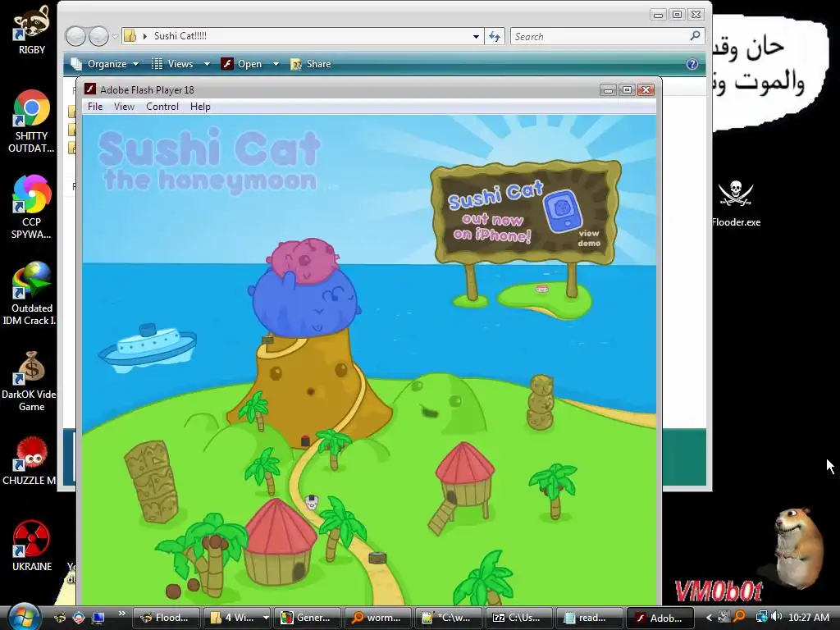This screenshot has width=840, height=630.
Task: Click the network tray icon
Action: [761, 617]
